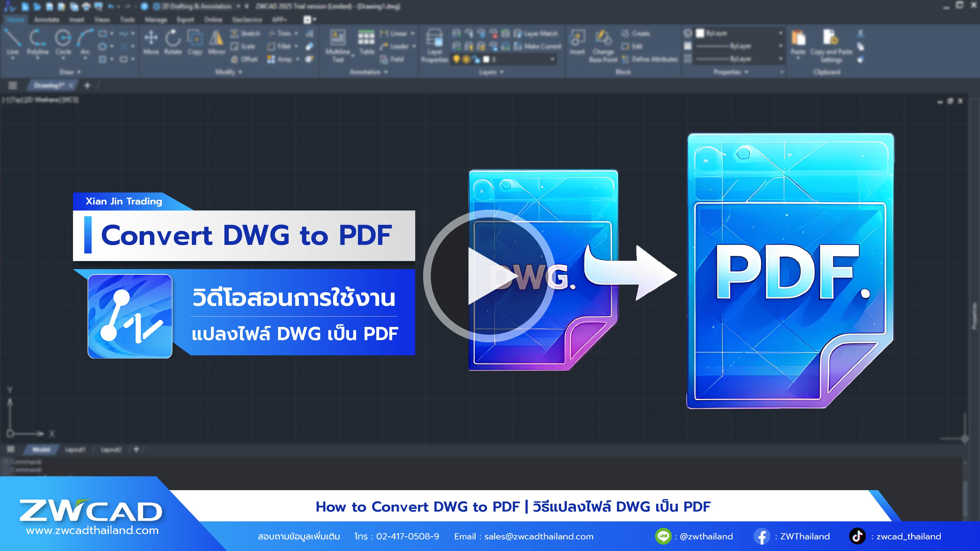
Task: Click Change Base Point tool
Action: pyautogui.click(x=603, y=46)
